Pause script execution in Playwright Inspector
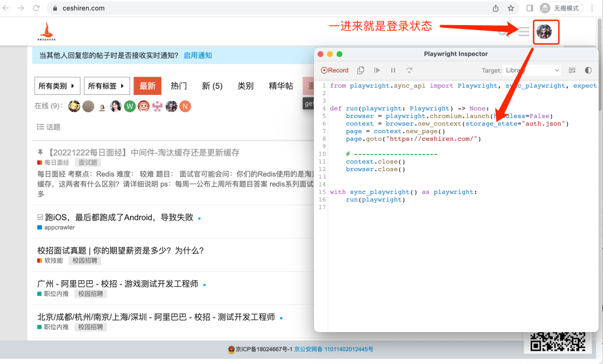 click(x=393, y=70)
